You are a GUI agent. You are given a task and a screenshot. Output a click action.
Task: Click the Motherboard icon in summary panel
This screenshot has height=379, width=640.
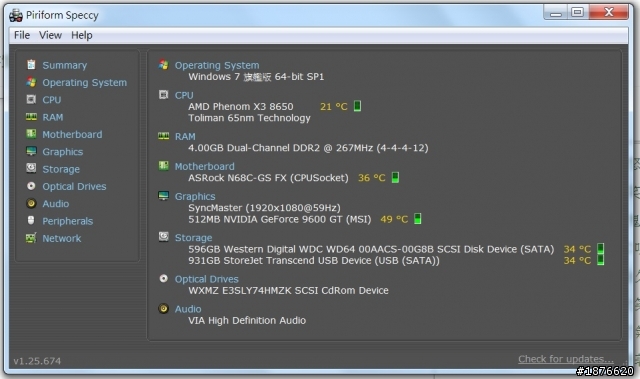coord(163,166)
